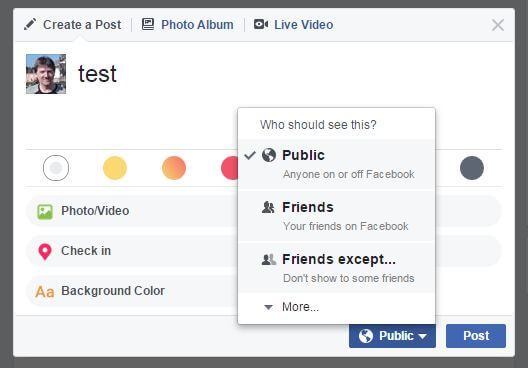Click the Friends people icon in the menu
Screen dimensions: 528x368
tap(268, 207)
